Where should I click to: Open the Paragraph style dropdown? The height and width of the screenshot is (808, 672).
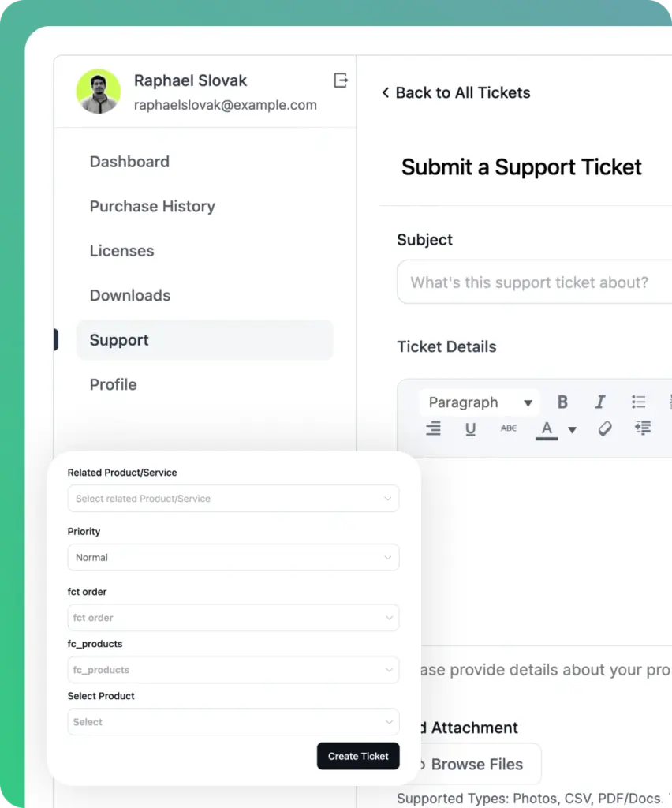(479, 402)
